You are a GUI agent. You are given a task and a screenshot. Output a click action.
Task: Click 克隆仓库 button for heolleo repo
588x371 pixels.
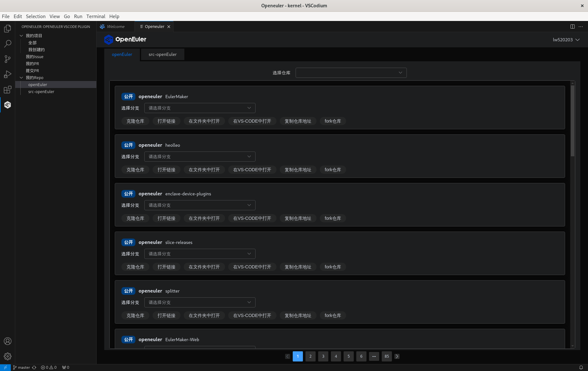135,170
